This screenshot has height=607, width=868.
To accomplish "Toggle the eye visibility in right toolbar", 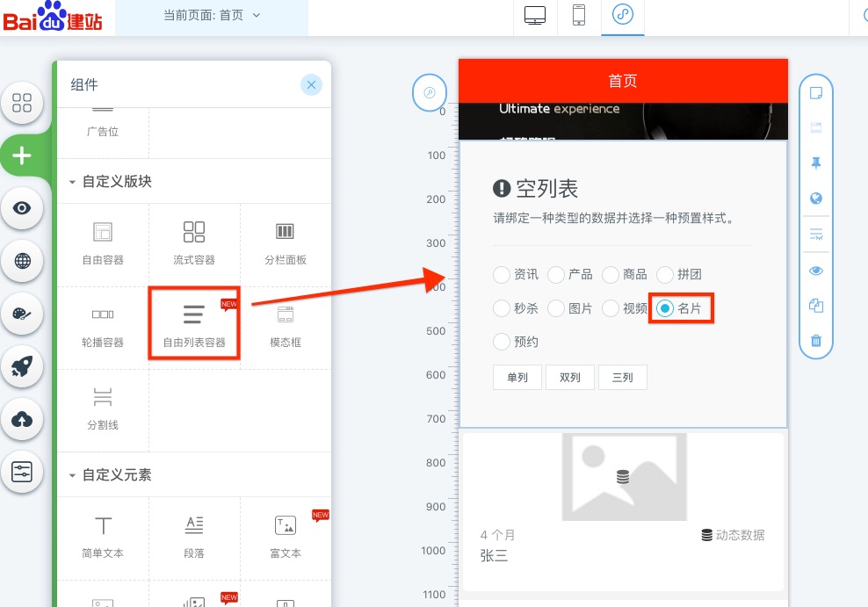I will point(816,271).
